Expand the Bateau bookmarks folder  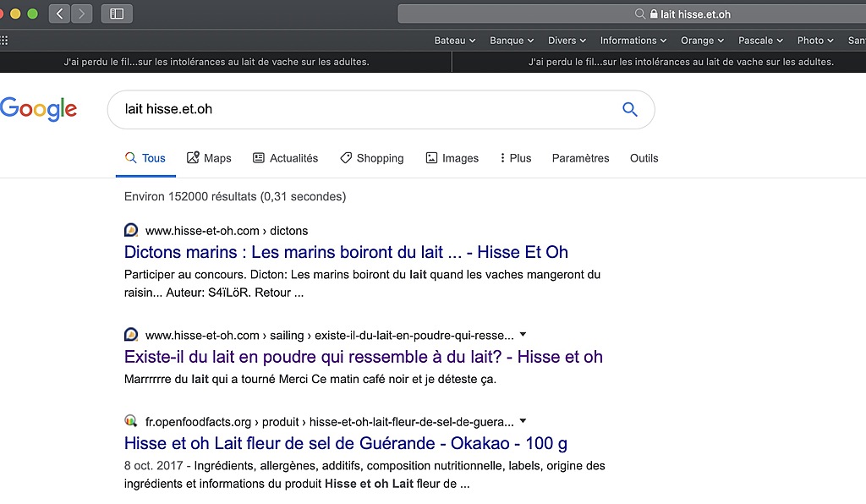point(454,41)
